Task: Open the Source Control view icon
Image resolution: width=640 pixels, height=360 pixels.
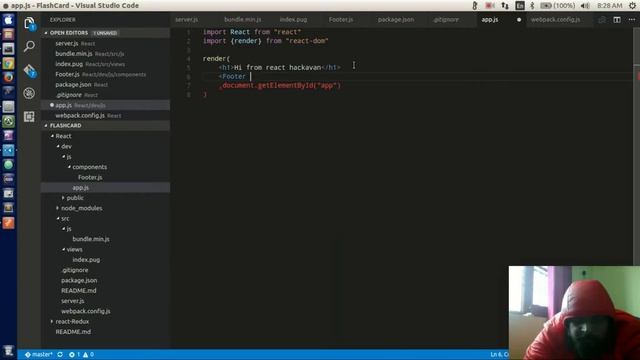Action: (x=30, y=71)
